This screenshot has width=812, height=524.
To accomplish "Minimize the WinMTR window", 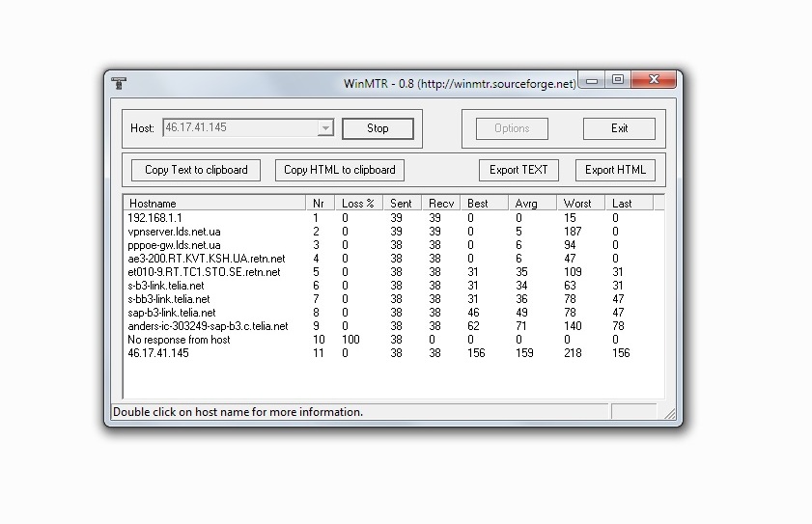I will coord(592,80).
